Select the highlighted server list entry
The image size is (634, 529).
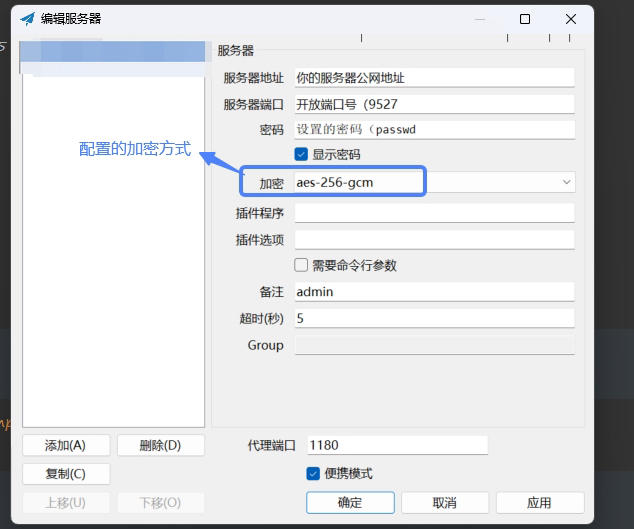click(x=113, y=51)
